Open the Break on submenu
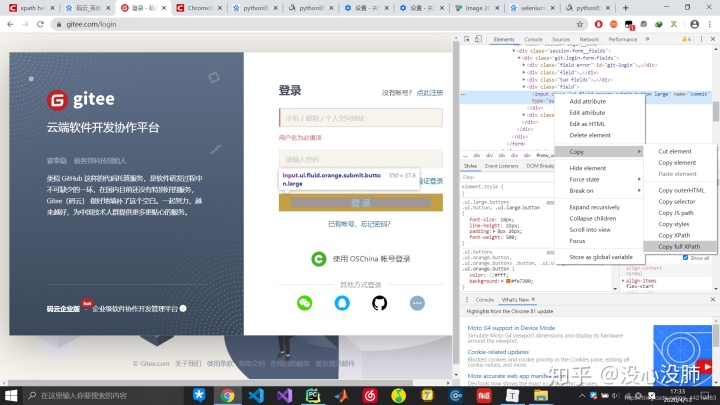The image size is (720, 405). [599, 191]
